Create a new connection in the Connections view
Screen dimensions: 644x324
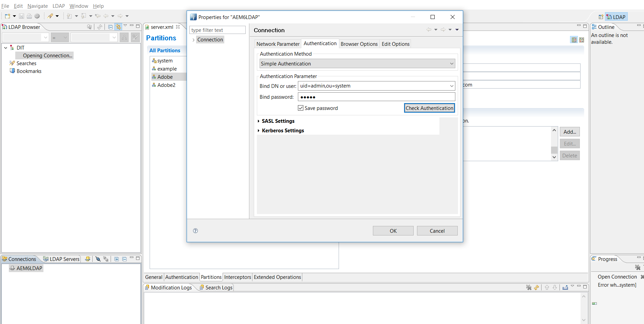click(88, 259)
